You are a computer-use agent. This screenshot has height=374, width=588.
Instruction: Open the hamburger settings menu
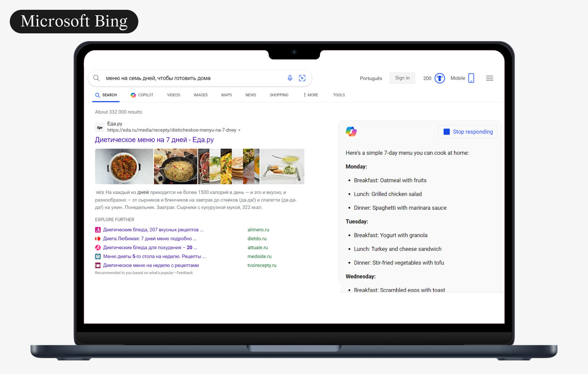(489, 78)
